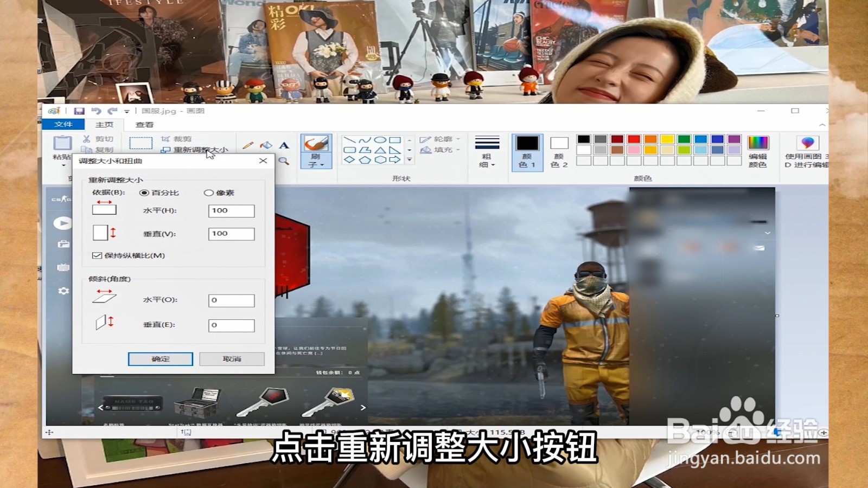Choose the Rectangle shape in gallery
The width and height of the screenshot is (868, 488).
395,140
